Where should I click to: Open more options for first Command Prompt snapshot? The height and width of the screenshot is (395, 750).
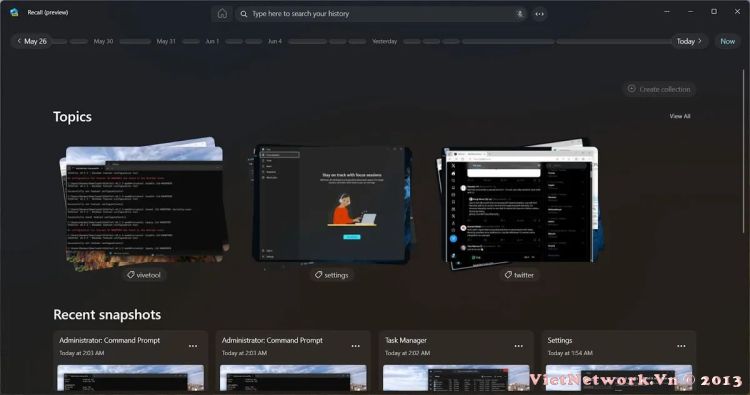point(193,346)
